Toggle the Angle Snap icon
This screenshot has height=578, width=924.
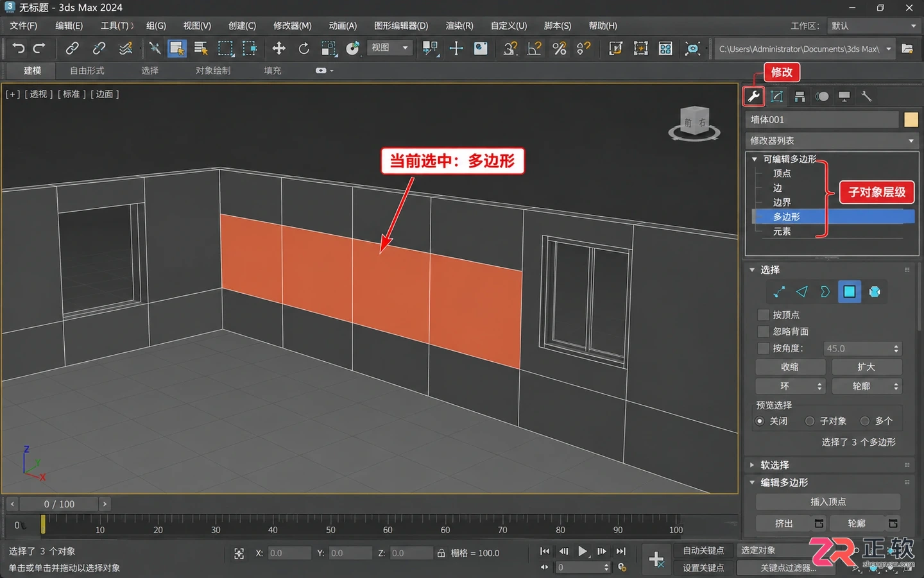point(535,48)
